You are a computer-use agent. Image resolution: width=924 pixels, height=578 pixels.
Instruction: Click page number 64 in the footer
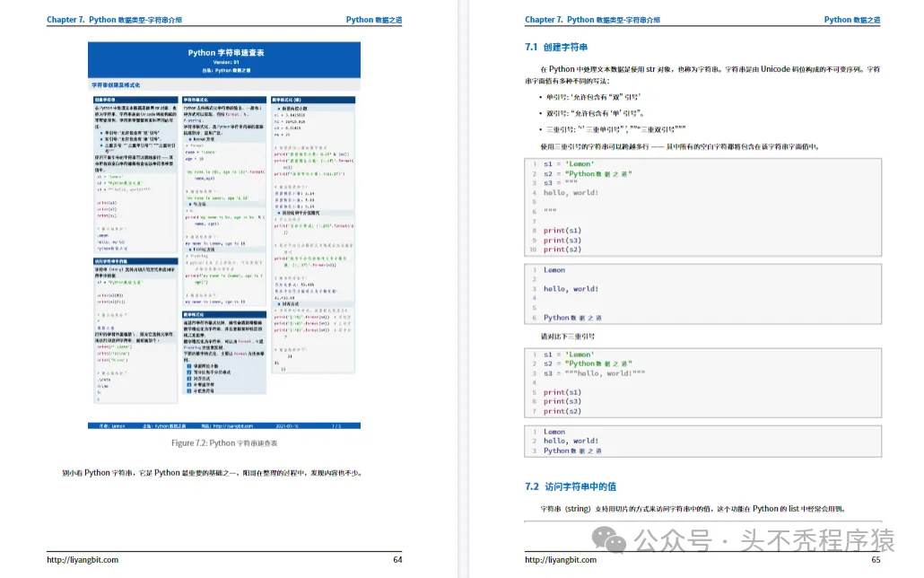[397, 560]
